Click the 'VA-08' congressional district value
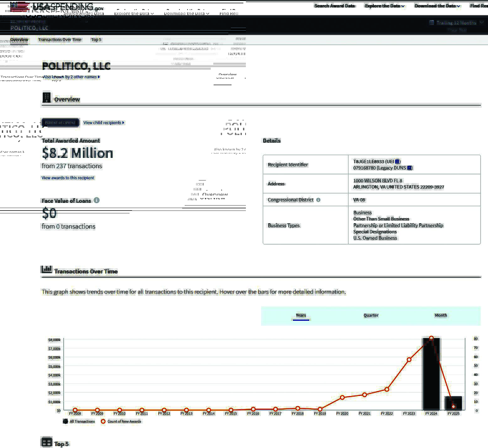The height and width of the screenshot is (448, 488). (x=359, y=200)
